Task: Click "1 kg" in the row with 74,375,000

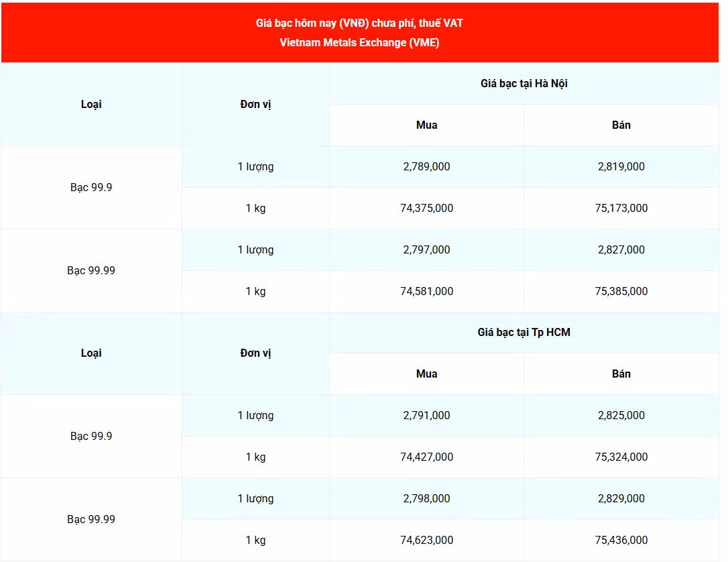Action: click(255, 209)
